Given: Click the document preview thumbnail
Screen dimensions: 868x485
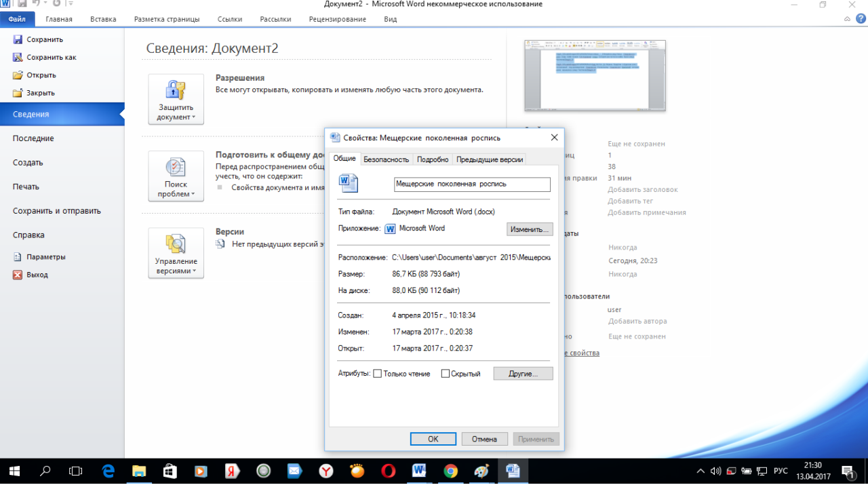Looking at the screenshot, I should (x=595, y=75).
